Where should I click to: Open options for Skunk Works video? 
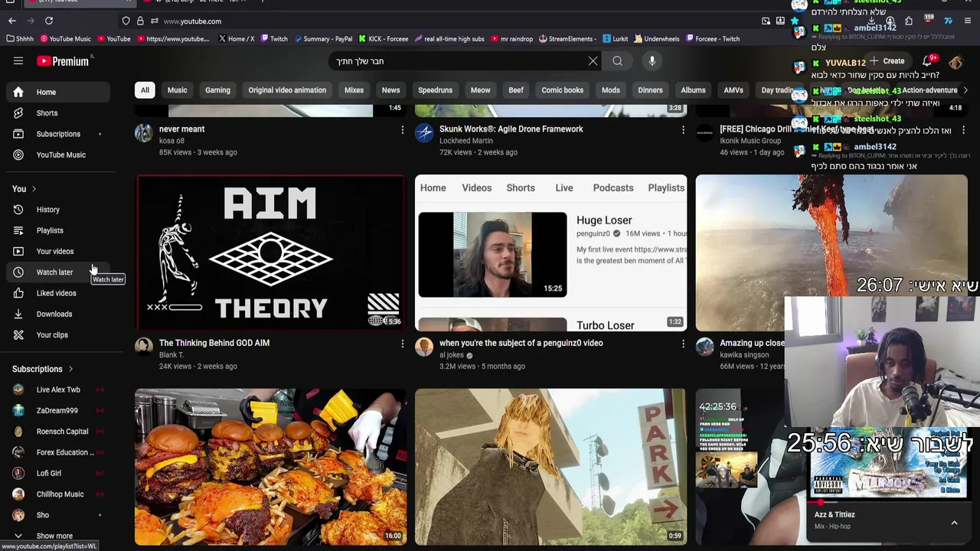tap(683, 130)
